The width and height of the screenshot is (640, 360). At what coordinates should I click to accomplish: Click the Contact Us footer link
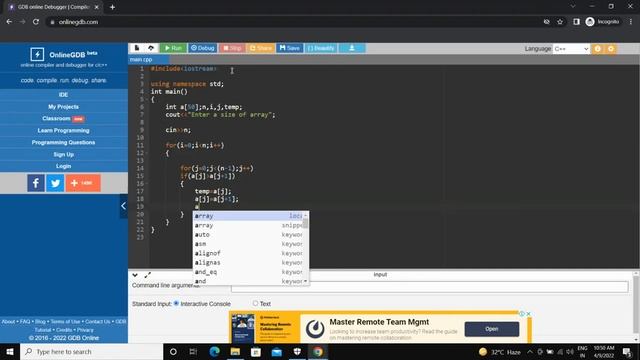(x=98, y=322)
